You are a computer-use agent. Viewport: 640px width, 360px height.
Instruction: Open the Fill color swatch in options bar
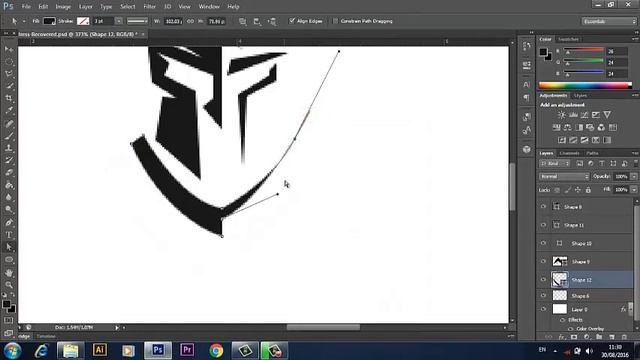tap(49, 21)
